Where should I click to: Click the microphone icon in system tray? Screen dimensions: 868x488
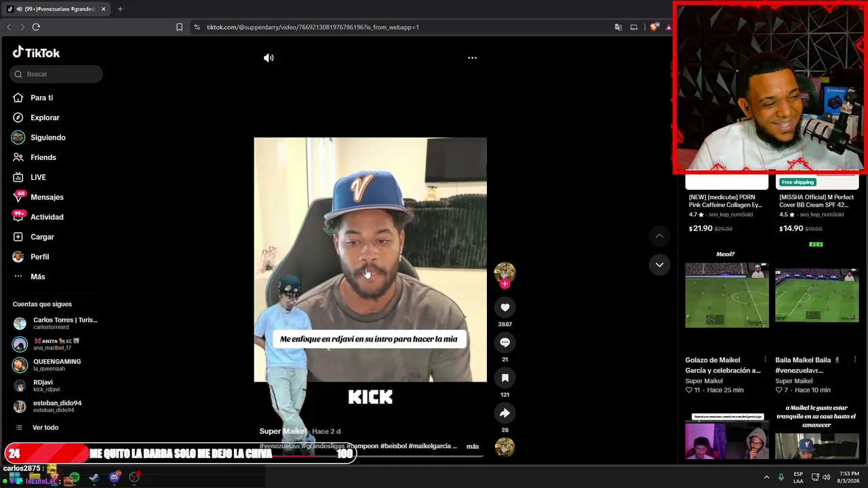pos(781,477)
